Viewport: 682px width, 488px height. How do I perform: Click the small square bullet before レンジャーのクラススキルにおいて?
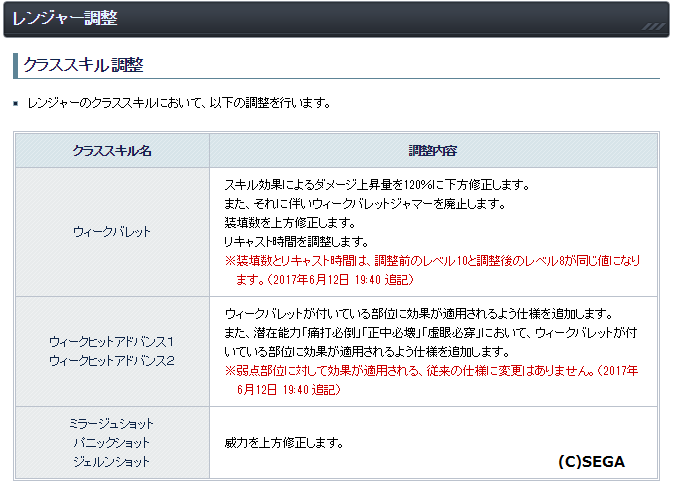16,104
